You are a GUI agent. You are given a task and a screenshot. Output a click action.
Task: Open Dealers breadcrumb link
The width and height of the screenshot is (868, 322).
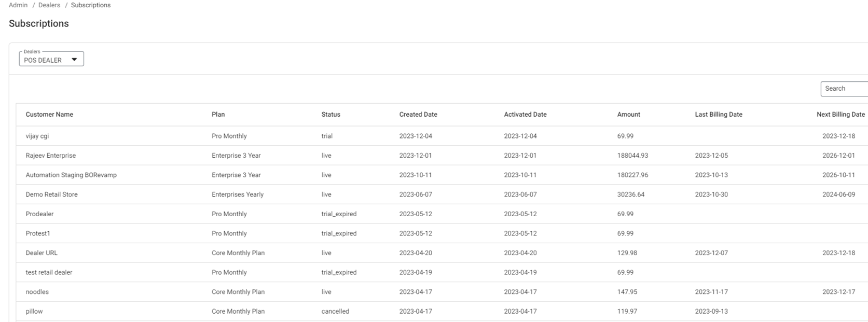49,5
